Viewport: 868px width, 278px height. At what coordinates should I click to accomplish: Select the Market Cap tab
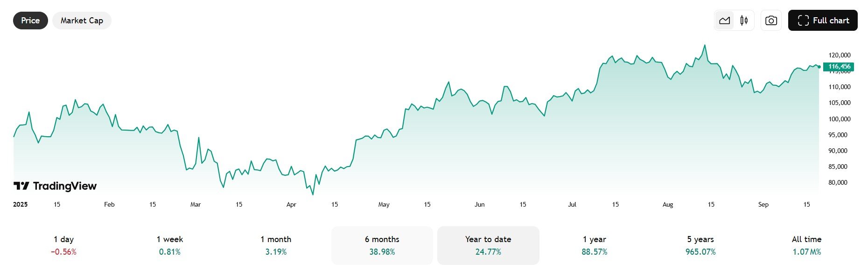coord(82,21)
